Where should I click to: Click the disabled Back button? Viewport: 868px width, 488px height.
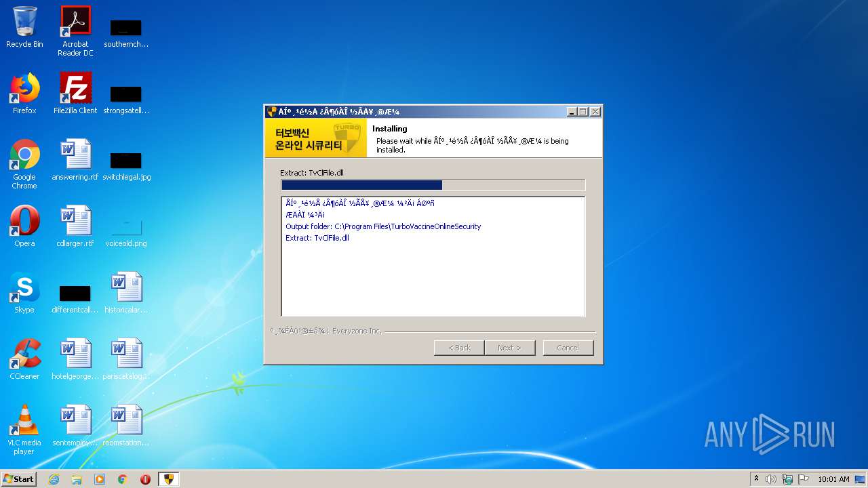(459, 348)
